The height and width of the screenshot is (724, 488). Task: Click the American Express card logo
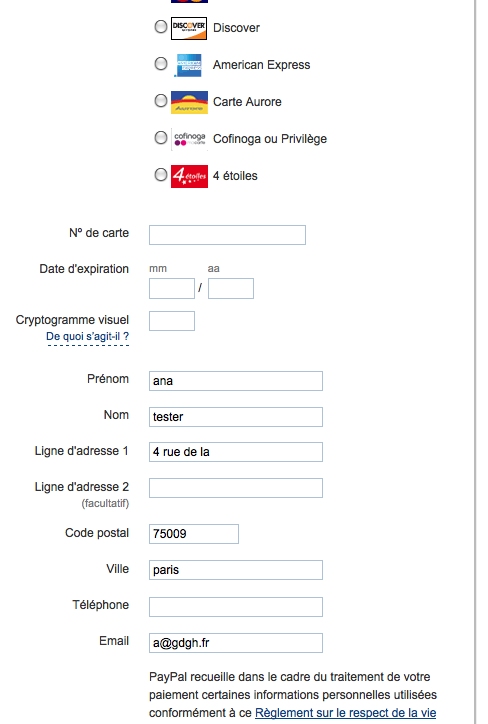[189, 65]
